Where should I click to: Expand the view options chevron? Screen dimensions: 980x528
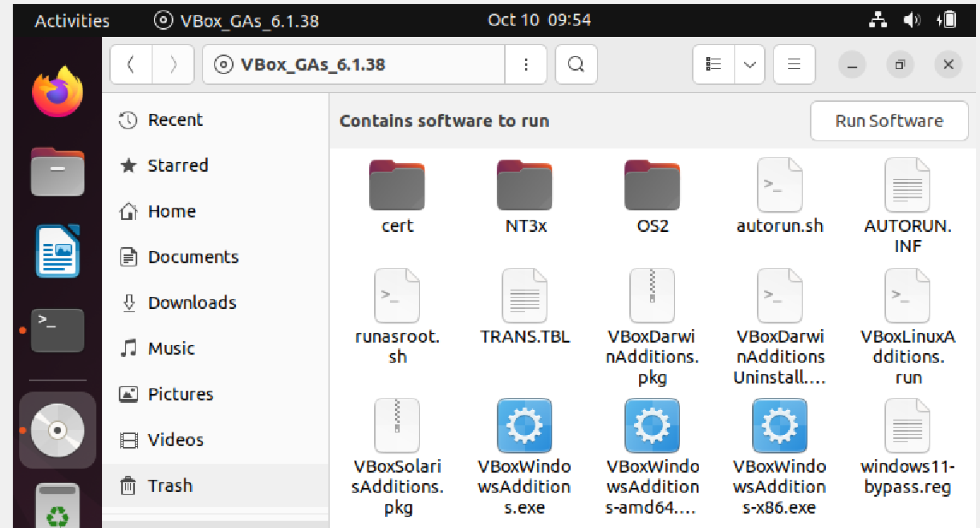tap(749, 64)
